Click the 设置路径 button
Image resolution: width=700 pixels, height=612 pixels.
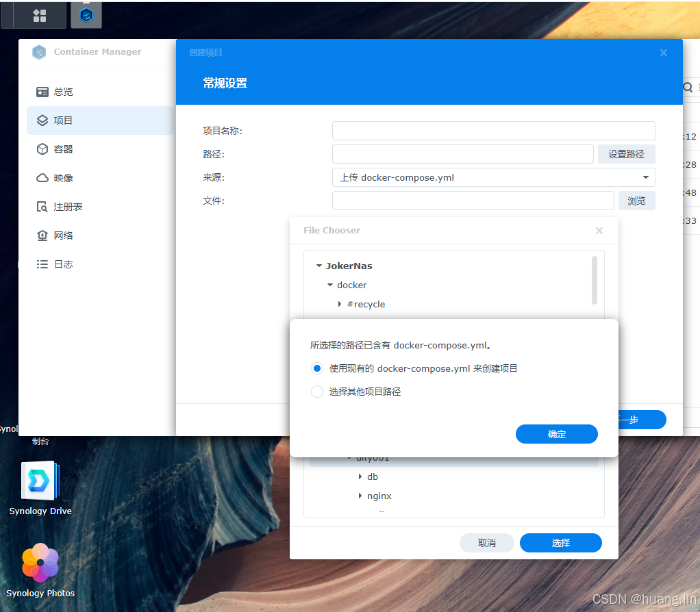(x=626, y=154)
